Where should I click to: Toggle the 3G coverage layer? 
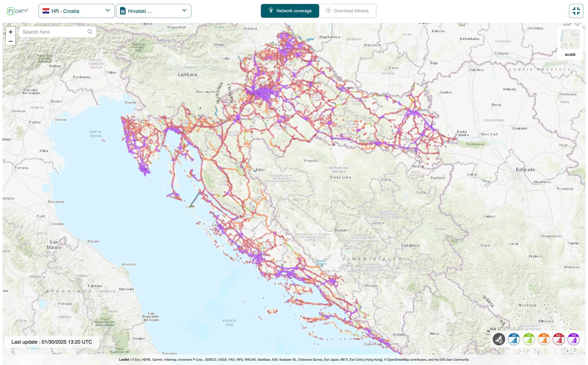coord(529,339)
